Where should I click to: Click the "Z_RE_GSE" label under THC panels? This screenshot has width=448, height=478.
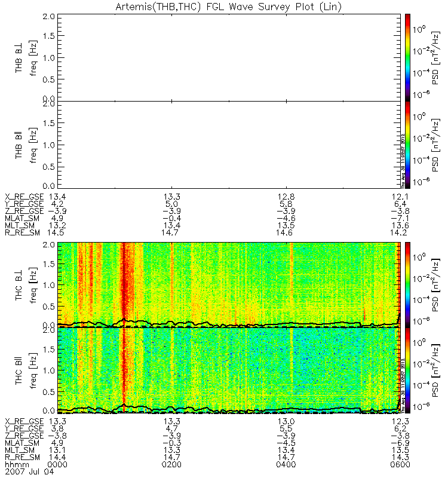24,436
